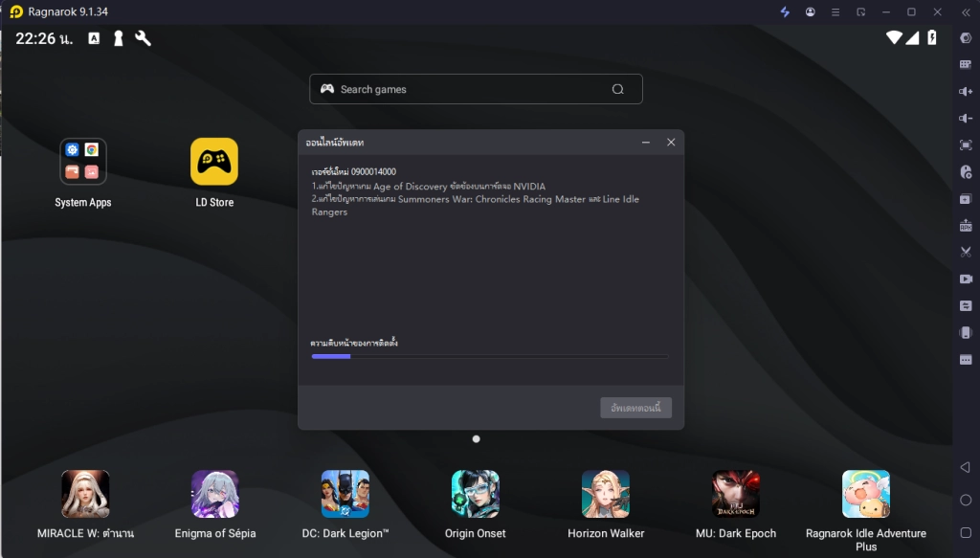
Task: Click the battery charging status icon
Action: [x=932, y=37]
